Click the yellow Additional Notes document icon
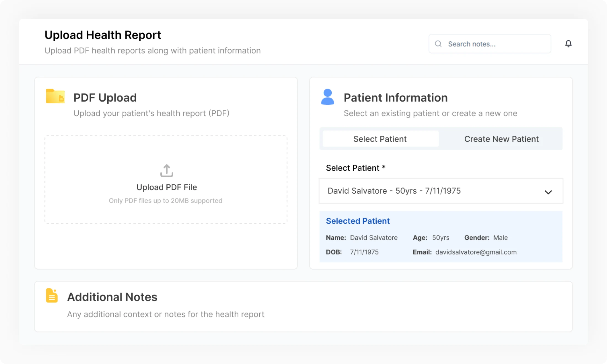This screenshot has height=364, width=607. [52, 296]
